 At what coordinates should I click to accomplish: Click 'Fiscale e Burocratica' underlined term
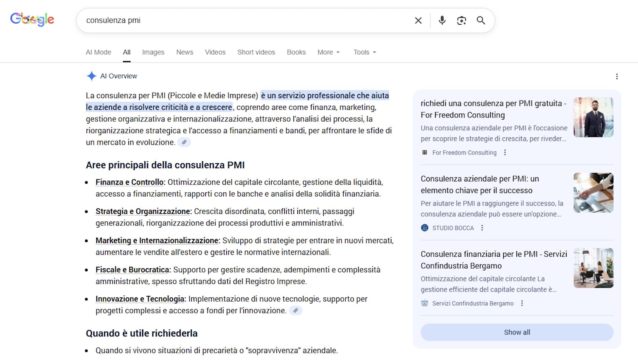point(132,270)
